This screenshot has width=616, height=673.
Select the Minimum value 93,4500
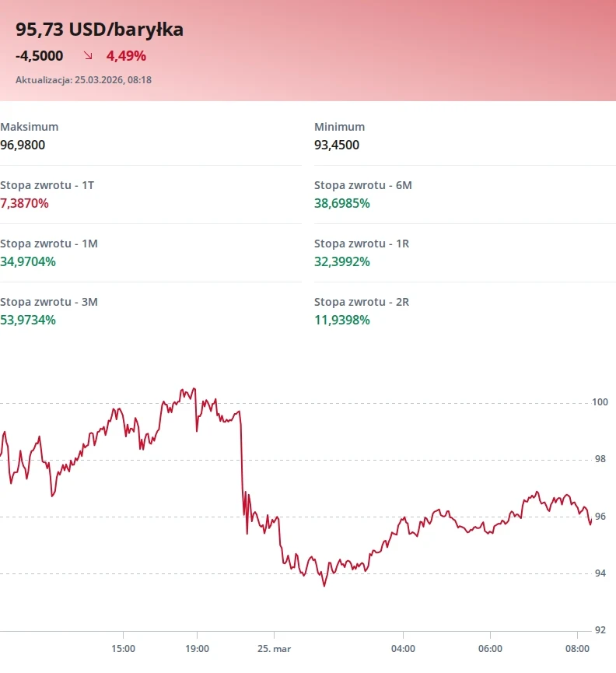337,145
